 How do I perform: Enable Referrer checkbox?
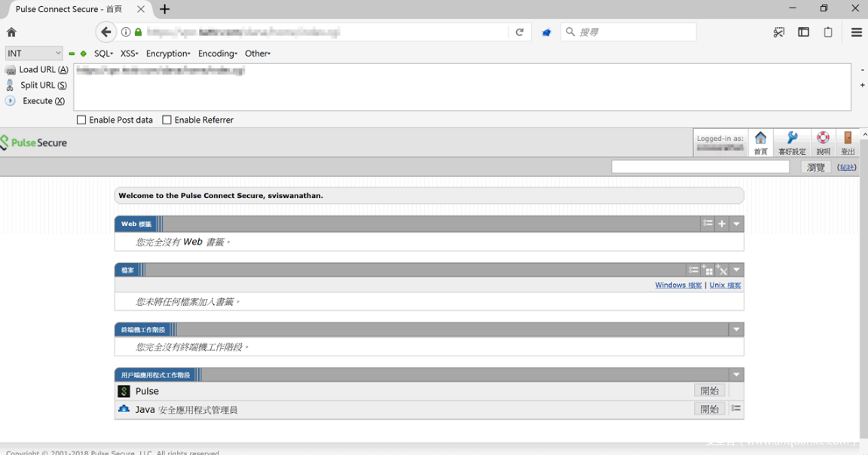[167, 120]
